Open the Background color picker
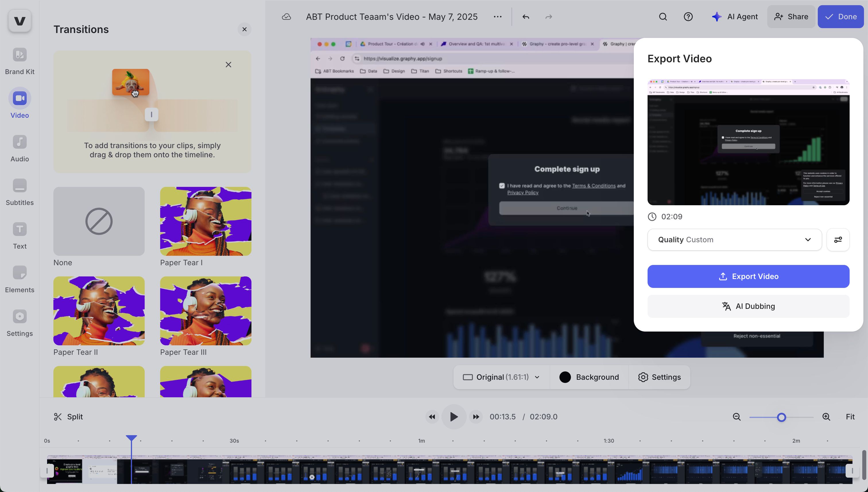 (x=589, y=377)
